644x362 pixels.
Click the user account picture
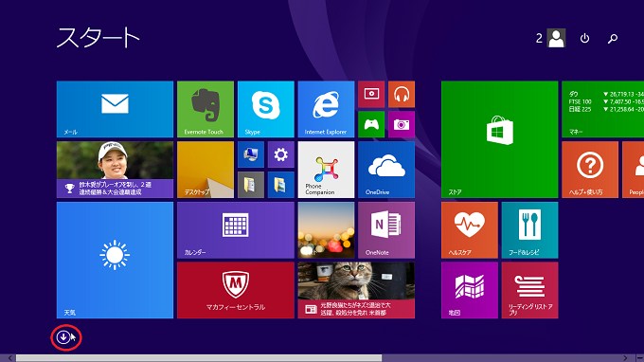click(557, 38)
